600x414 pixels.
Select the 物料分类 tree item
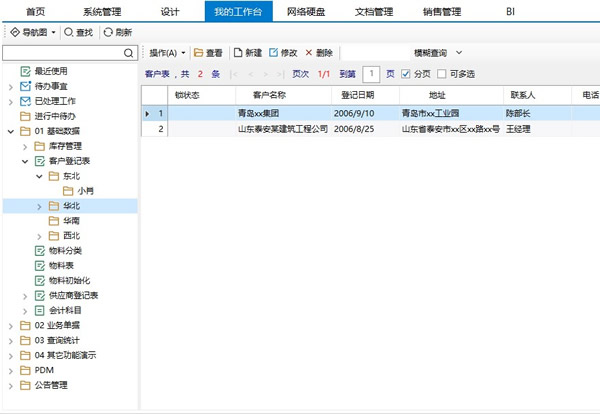point(66,250)
